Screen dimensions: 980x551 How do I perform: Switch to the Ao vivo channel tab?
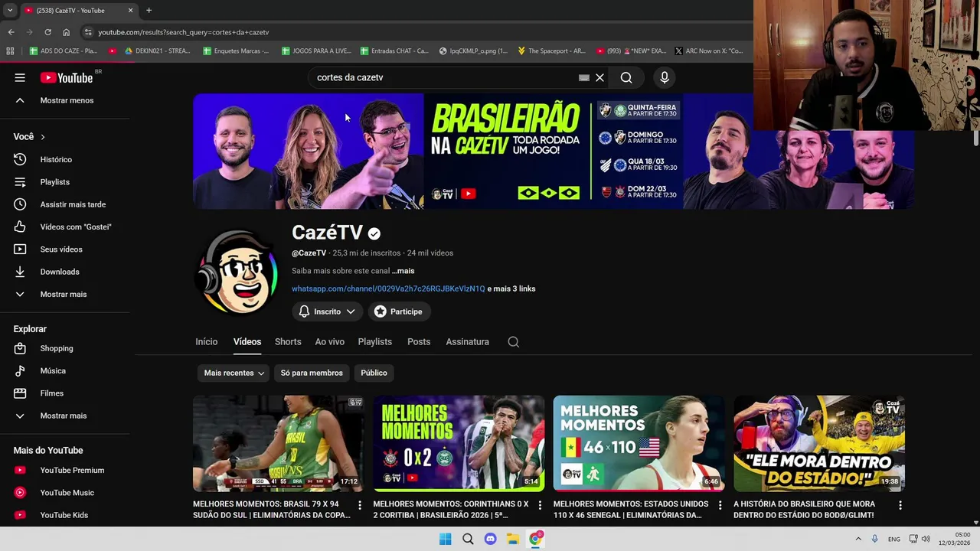330,342
